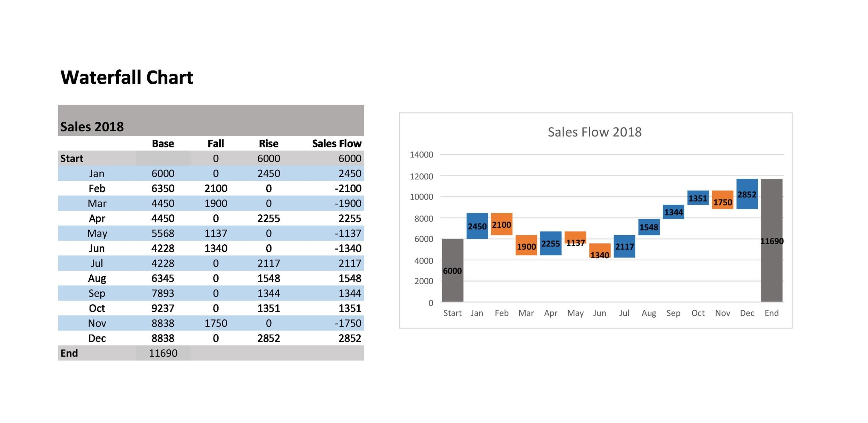Image resolution: width=868 pixels, height=423 pixels.
Task: Click the Sales Flow column header
Action: [x=336, y=144]
